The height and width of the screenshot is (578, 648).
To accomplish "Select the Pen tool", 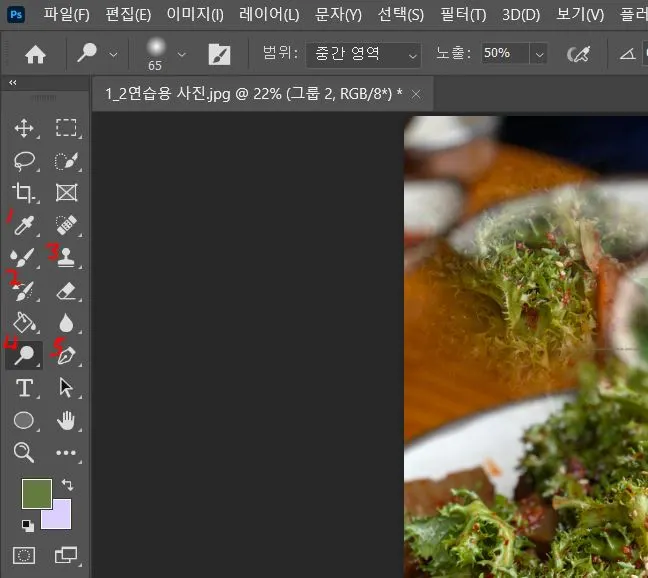I will click(66, 355).
